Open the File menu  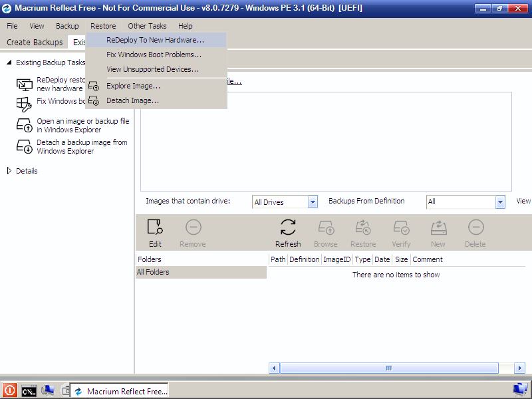(x=12, y=26)
